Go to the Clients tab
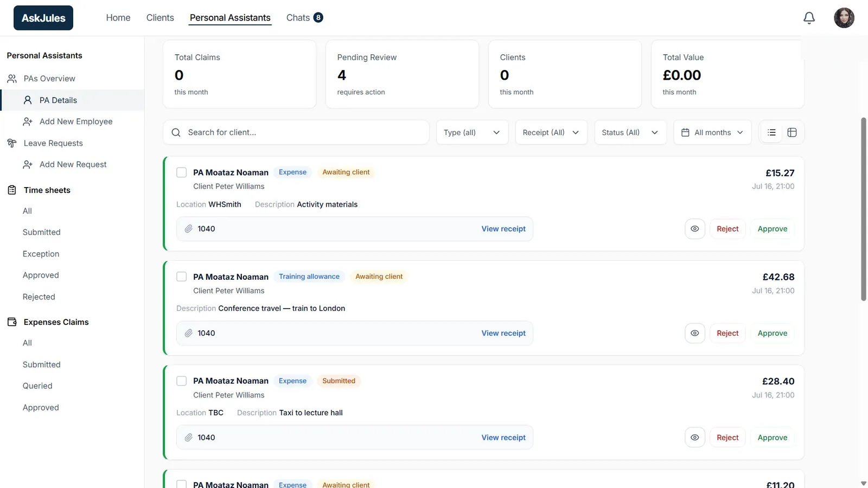Viewport: 868px width, 488px height. coord(160,18)
